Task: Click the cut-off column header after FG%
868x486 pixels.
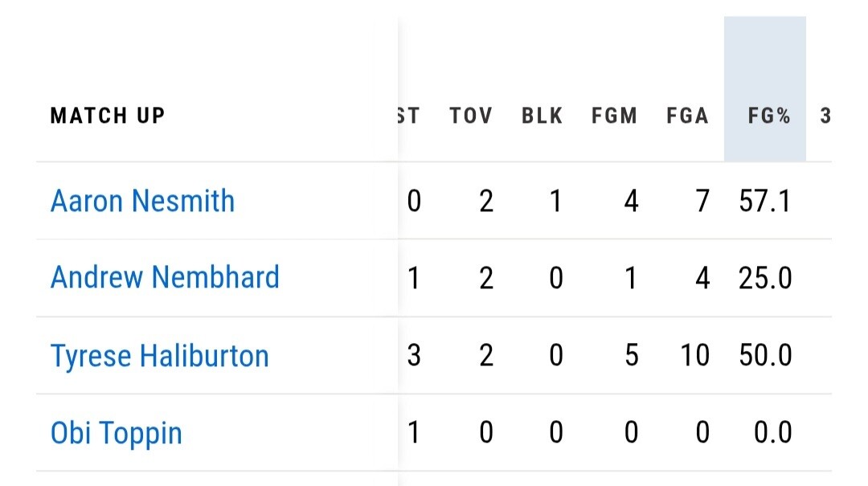Action: [x=825, y=116]
